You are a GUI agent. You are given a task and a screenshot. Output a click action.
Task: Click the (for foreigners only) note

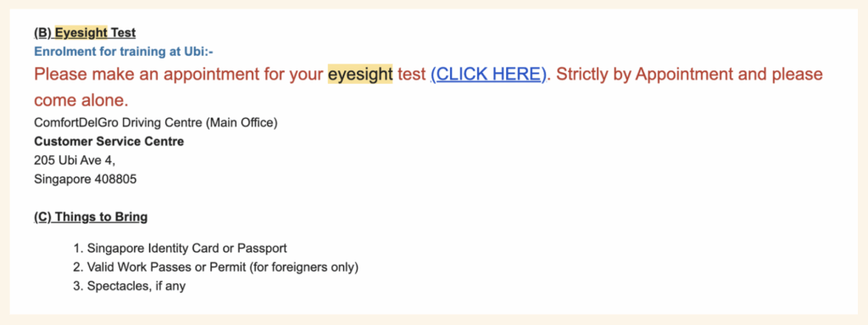304,267
